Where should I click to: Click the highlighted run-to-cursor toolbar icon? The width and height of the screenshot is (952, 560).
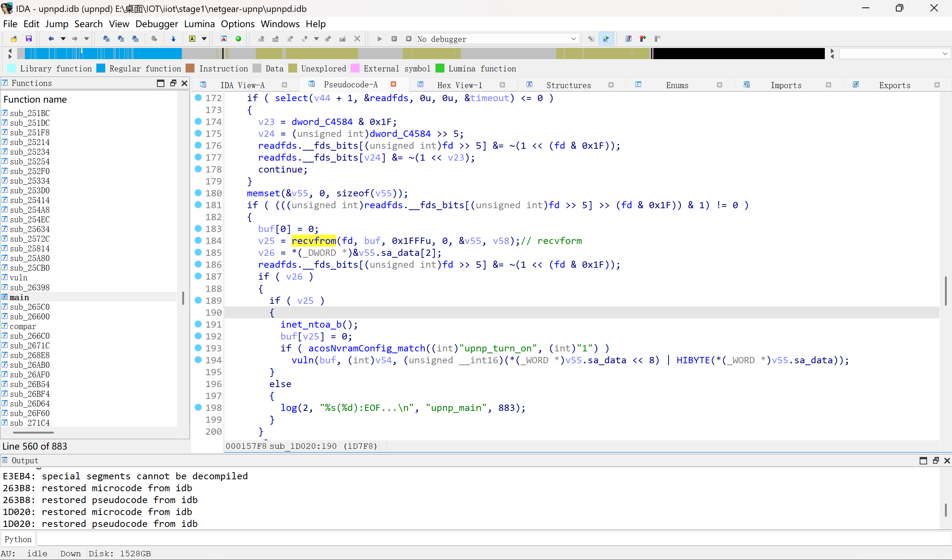[x=606, y=39]
